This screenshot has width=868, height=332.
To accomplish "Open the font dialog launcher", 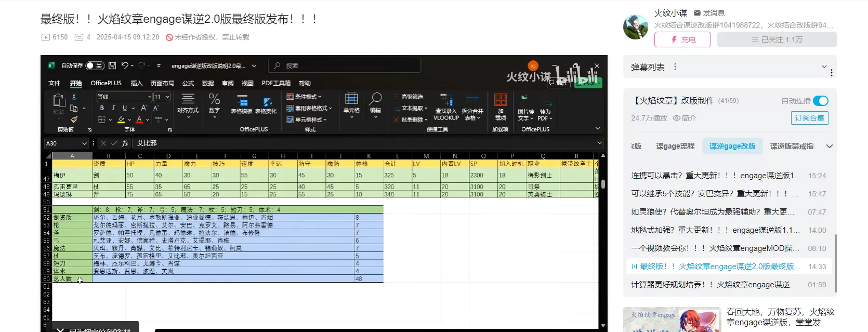I will coord(169,129).
